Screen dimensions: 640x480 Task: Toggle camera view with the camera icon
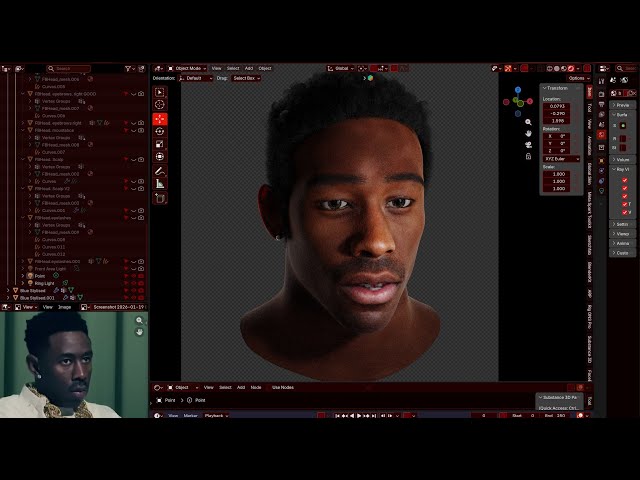(528, 145)
